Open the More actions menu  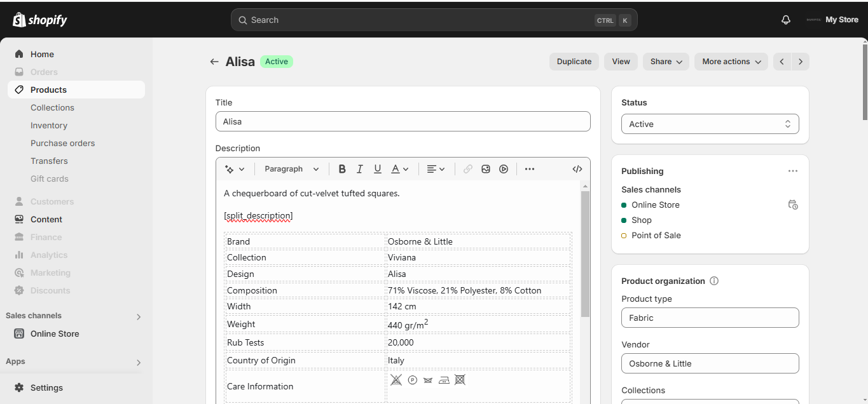731,62
